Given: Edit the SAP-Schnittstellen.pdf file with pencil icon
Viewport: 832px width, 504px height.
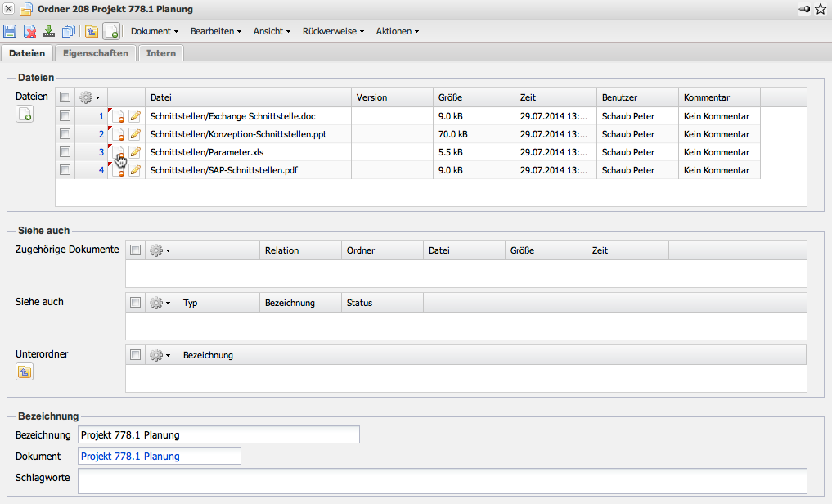Looking at the screenshot, I should (x=135, y=170).
